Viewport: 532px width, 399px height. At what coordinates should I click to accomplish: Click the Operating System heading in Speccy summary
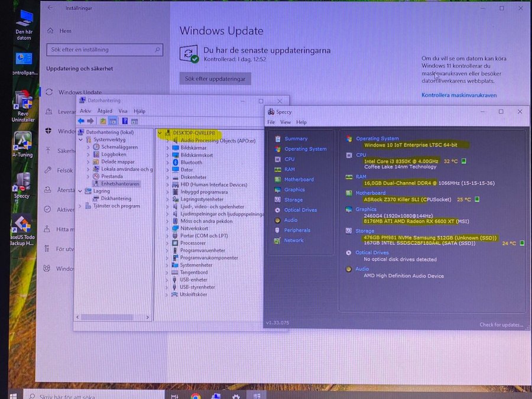click(x=377, y=138)
